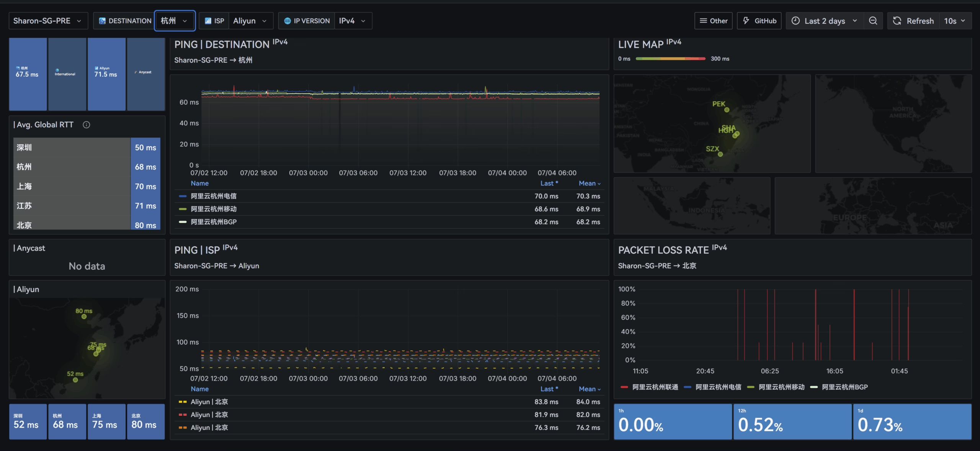Open the Sharon-SG-PRE source dropdown
Screen dimensions: 980x451
tap(48, 21)
